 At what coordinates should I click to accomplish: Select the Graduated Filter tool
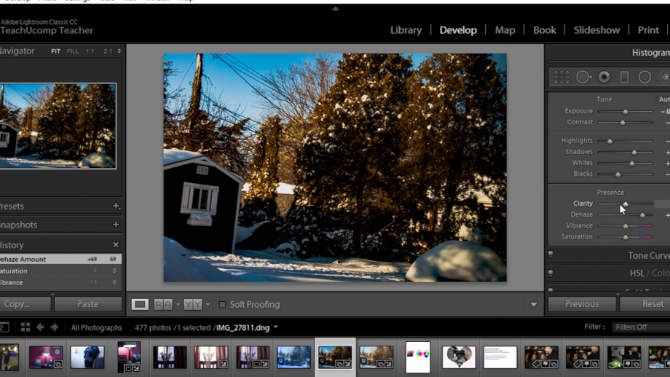[624, 77]
